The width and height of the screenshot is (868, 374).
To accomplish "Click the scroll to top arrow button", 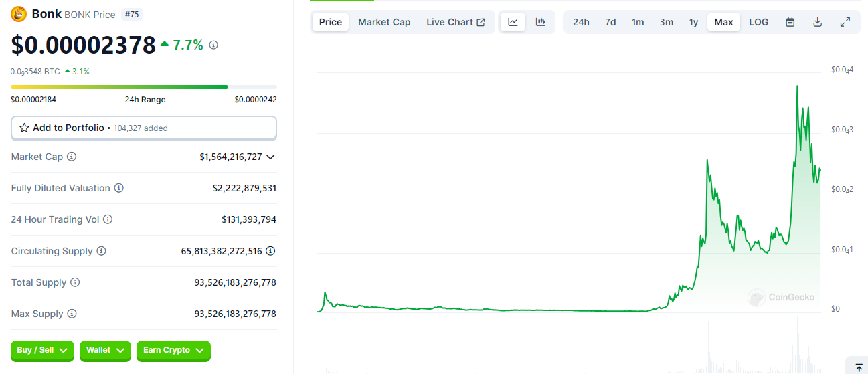I will click(x=859, y=367).
